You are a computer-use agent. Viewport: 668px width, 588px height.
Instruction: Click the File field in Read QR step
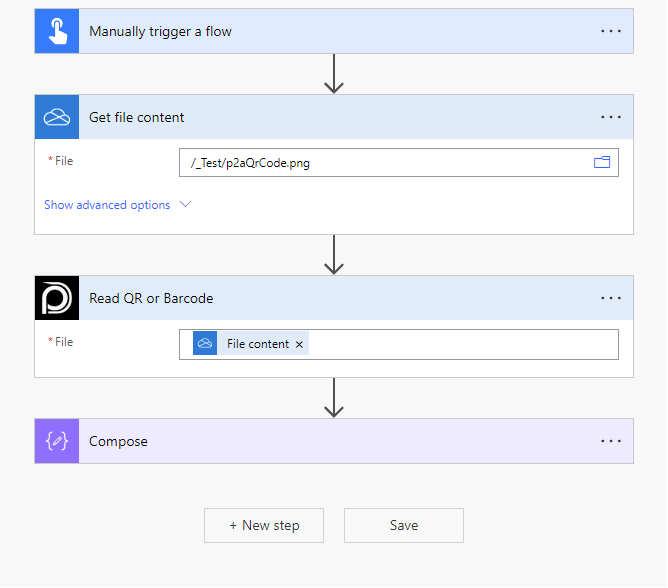tap(460, 344)
